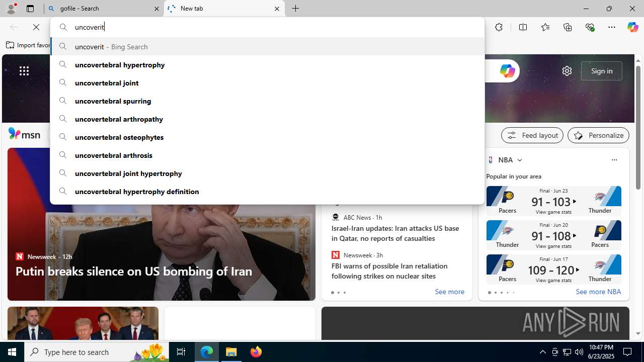Select suggestion 'uncovertebral hypertrophy'
This screenshot has width=644, height=362.
[267, 64]
